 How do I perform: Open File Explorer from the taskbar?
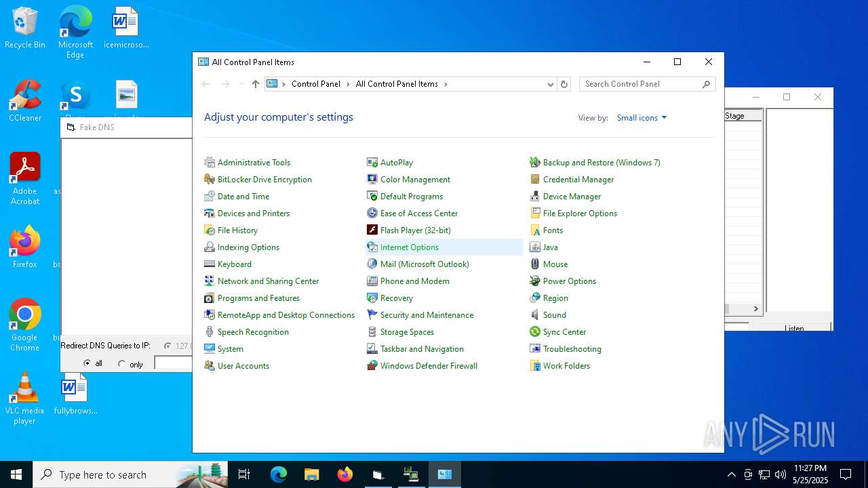click(312, 474)
